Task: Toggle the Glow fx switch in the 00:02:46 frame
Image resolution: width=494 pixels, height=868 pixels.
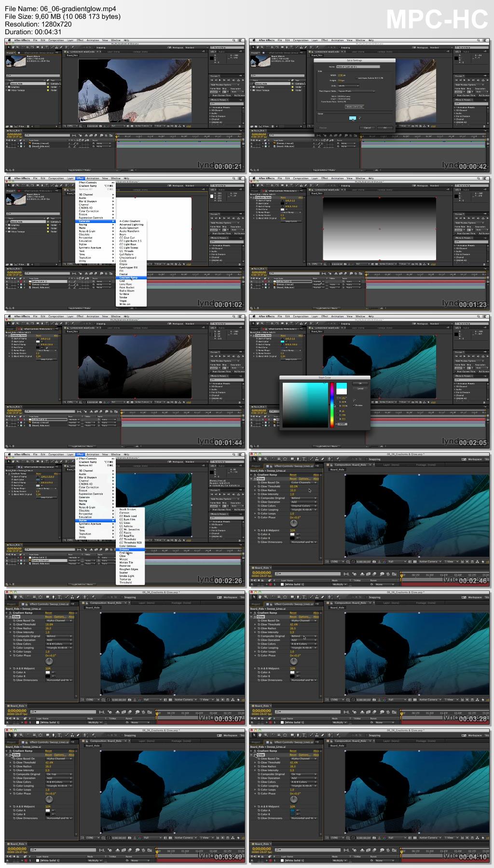Action: 255,478
